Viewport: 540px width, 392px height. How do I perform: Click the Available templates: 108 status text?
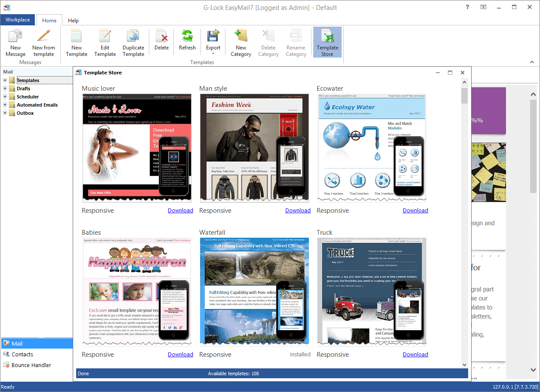[x=233, y=374]
